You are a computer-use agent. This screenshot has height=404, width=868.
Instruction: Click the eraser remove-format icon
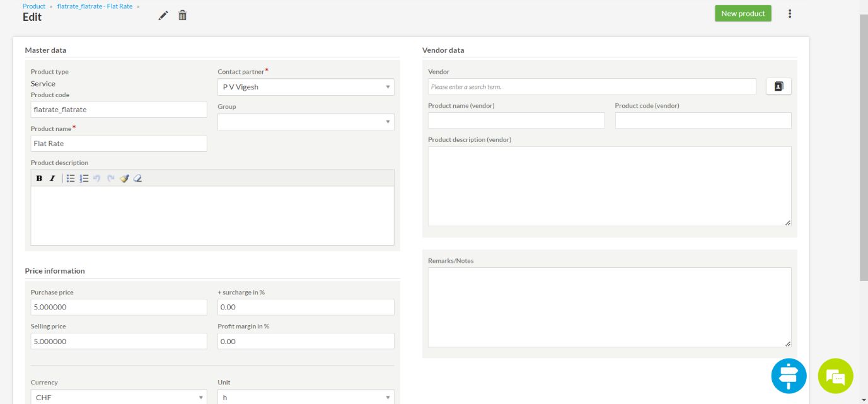point(137,178)
